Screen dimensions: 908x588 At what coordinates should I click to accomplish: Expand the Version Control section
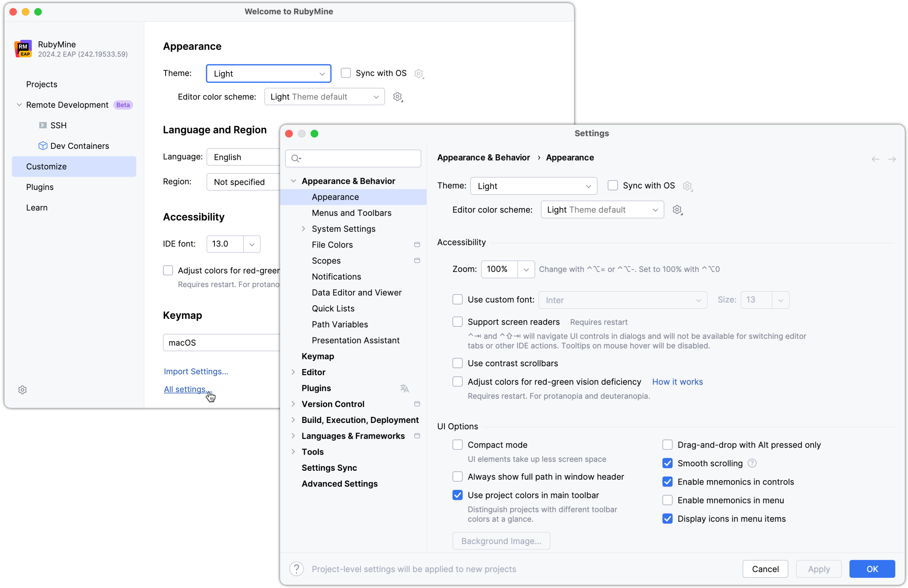293,404
